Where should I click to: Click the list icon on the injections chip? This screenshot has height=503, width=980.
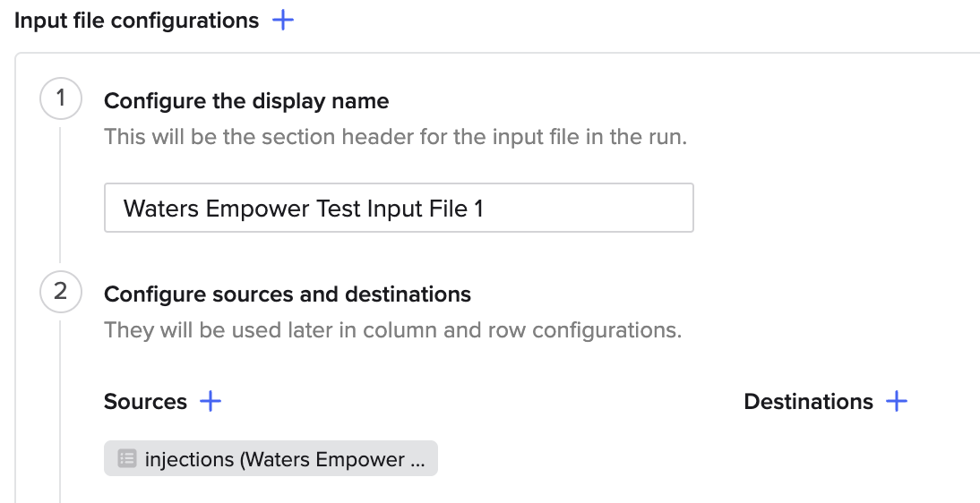[127, 458]
